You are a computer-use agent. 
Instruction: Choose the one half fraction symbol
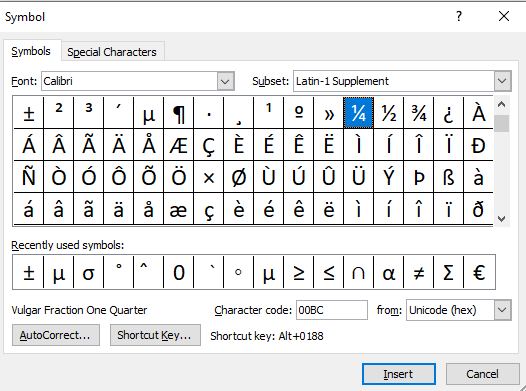click(x=388, y=113)
